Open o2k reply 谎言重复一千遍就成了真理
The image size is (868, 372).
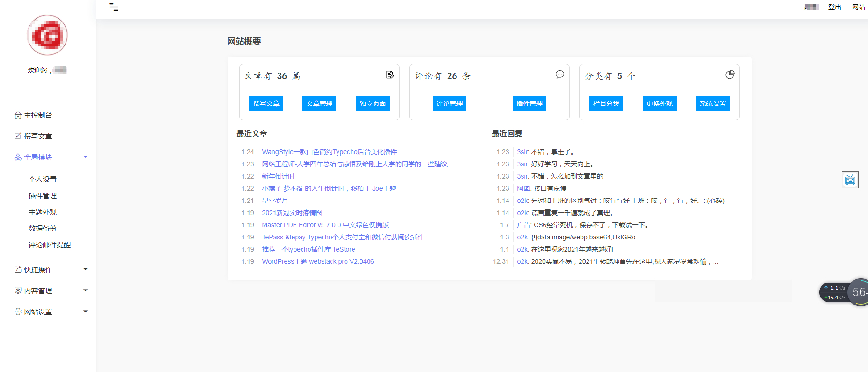click(x=565, y=213)
